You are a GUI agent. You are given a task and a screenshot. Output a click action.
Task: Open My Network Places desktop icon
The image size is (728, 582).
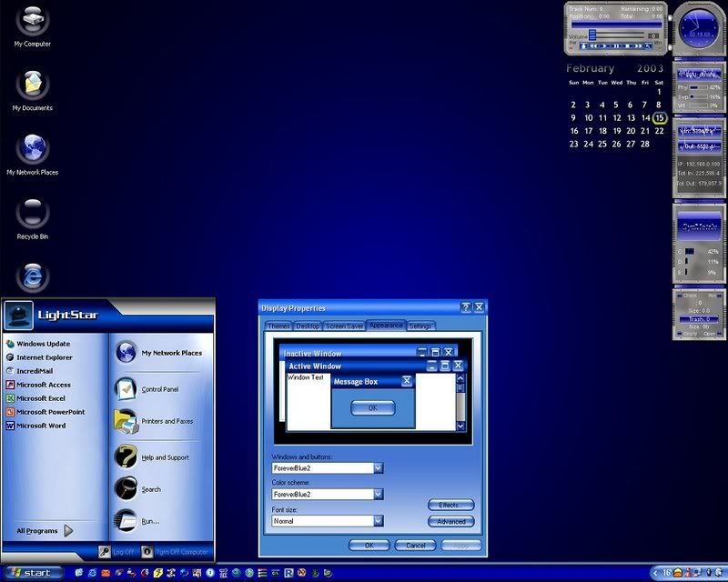click(33, 155)
